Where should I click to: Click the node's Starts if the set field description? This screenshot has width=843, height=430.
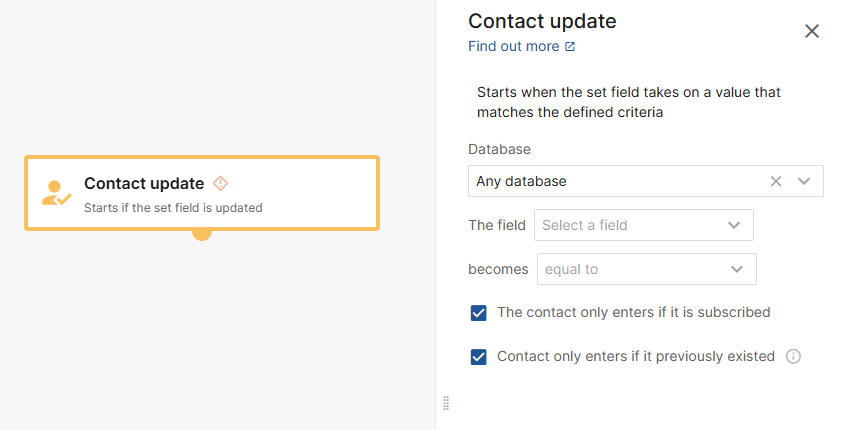tap(173, 208)
